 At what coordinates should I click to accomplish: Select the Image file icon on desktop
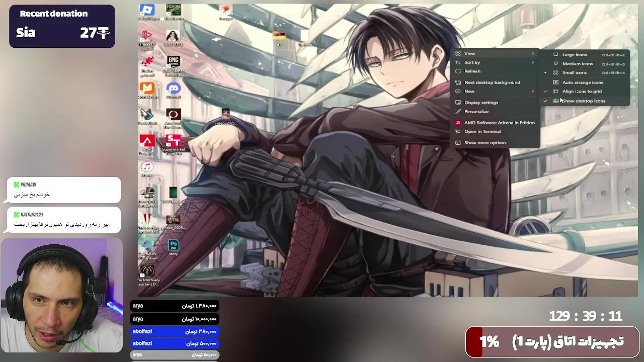(226, 12)
